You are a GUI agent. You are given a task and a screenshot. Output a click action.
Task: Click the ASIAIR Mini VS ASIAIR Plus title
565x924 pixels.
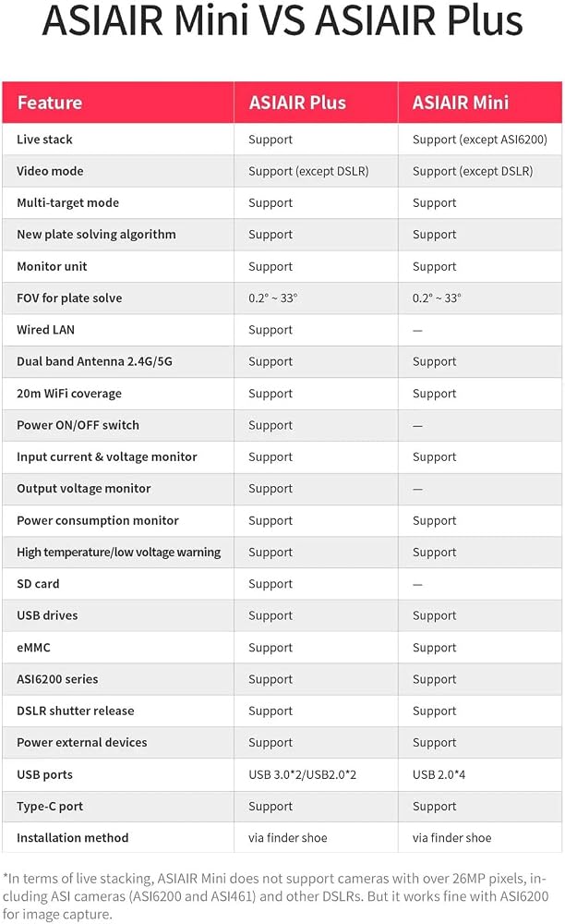282,21
